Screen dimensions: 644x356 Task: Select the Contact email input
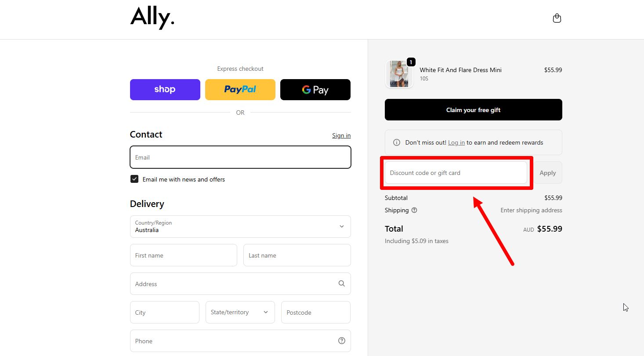tap(240, 157)
